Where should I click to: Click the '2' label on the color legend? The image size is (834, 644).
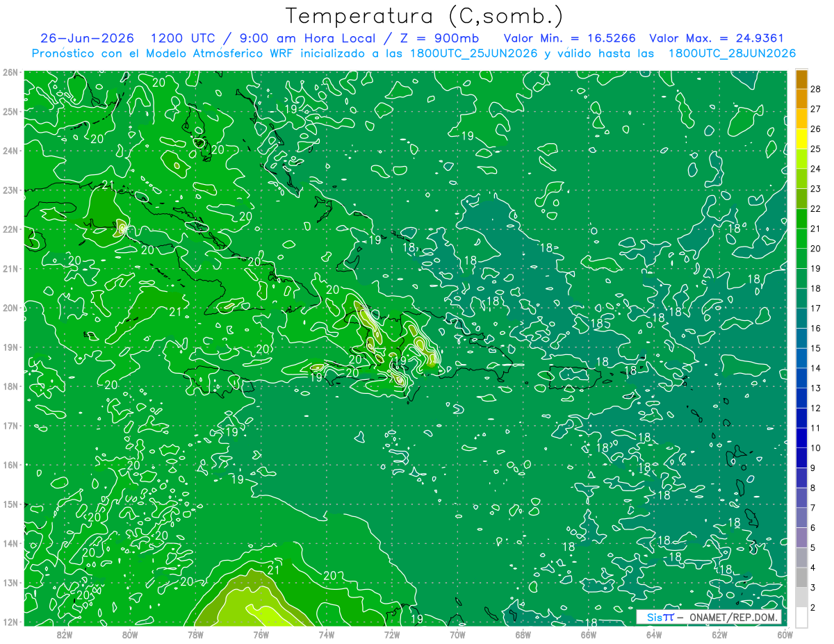coord(813,607)
